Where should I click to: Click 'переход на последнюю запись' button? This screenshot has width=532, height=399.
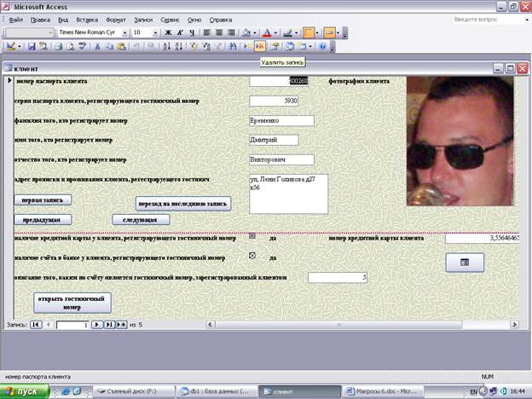pos(183,204)
